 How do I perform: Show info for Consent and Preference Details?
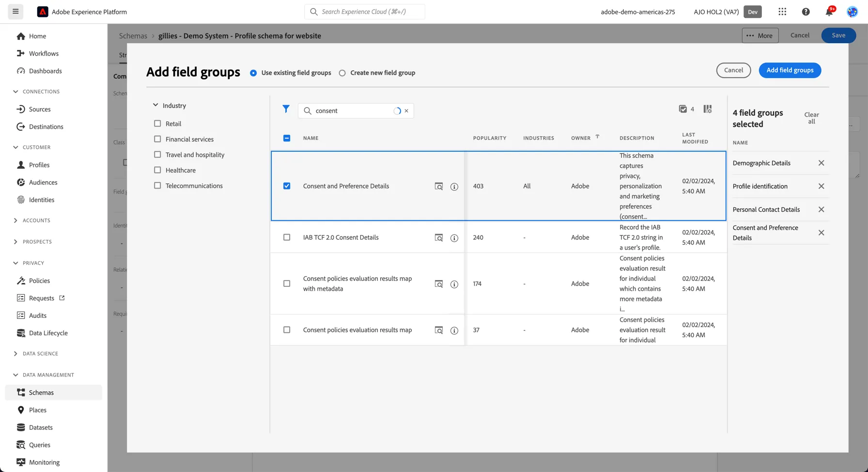click(x=454, y=187)
